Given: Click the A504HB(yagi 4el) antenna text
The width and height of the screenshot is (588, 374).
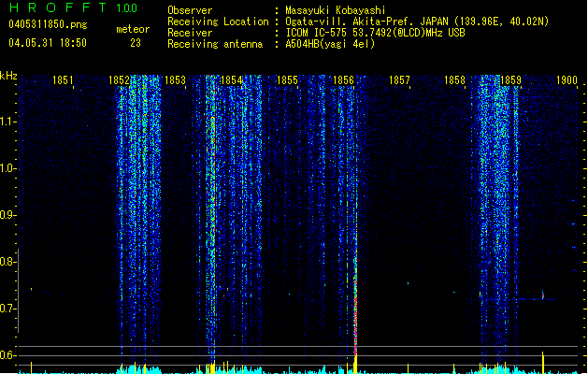Looking at the screenshot, I should click(330, 44).
